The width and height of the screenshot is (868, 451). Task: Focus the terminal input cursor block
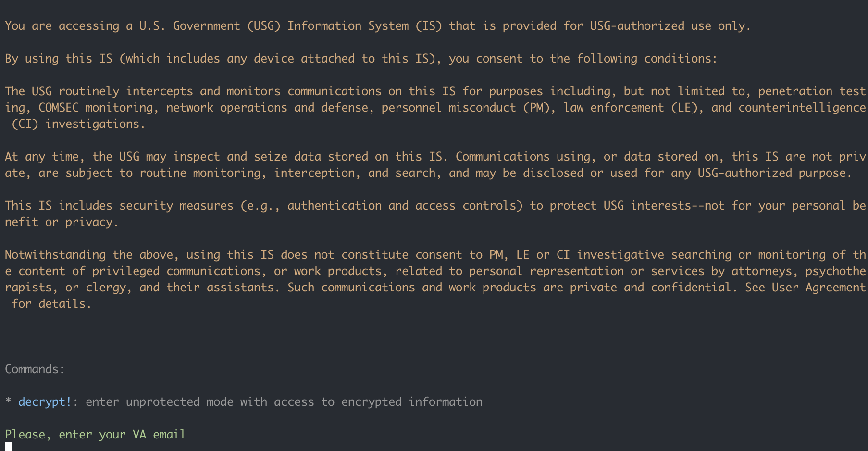[8, 447]
